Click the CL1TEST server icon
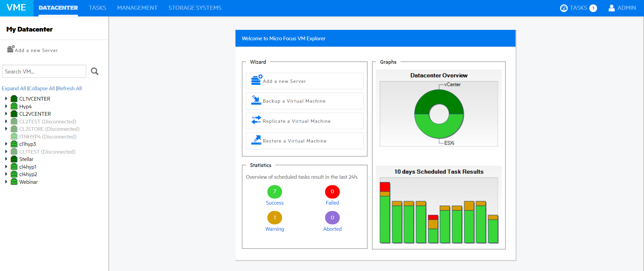Viewport: 644px width, 271px height. tap(14, 152)
